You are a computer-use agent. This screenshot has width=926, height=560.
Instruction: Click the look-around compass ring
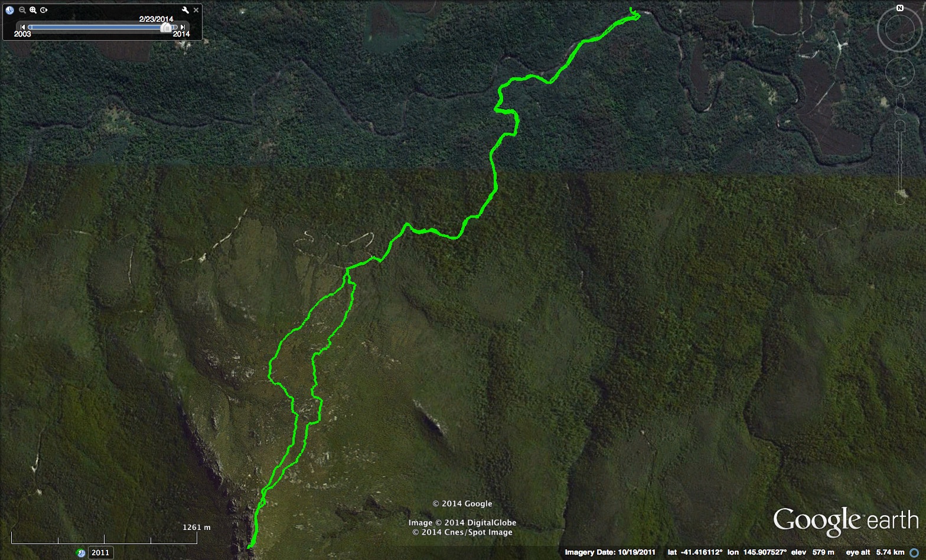tap(899, 30)
